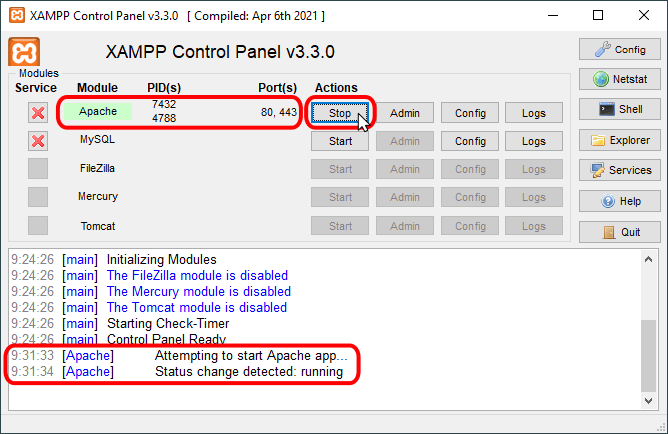Image resolution: width=668 pixels, height=434 pixels.
Task: Click FileZilla Start button
Action: 340,169
